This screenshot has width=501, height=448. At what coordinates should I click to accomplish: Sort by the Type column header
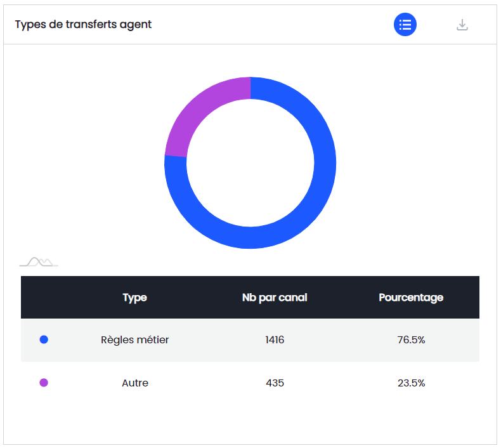[x=134, y=297]
